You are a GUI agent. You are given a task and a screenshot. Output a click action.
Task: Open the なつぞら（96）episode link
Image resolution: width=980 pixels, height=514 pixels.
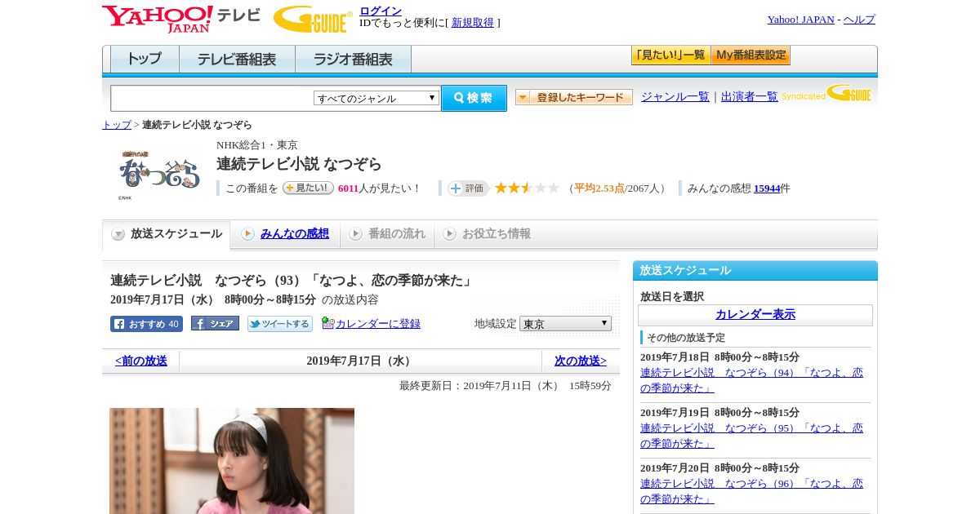[751, 491]
